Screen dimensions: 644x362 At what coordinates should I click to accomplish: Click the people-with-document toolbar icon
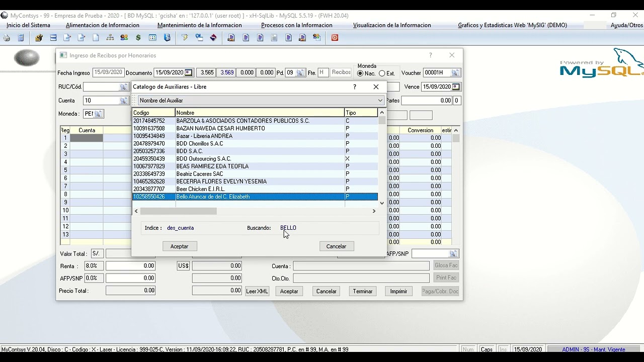tap(316, 38)
